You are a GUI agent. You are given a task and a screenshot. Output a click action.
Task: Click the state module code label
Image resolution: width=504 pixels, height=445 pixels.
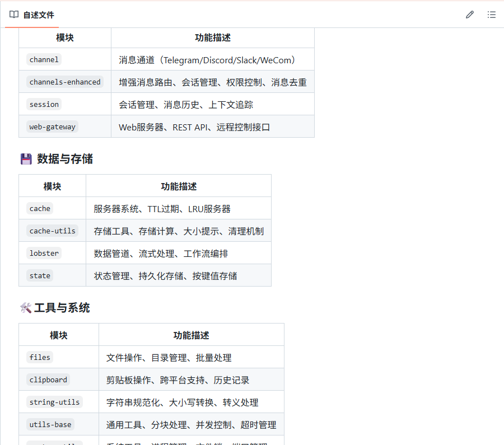[40, 275]
